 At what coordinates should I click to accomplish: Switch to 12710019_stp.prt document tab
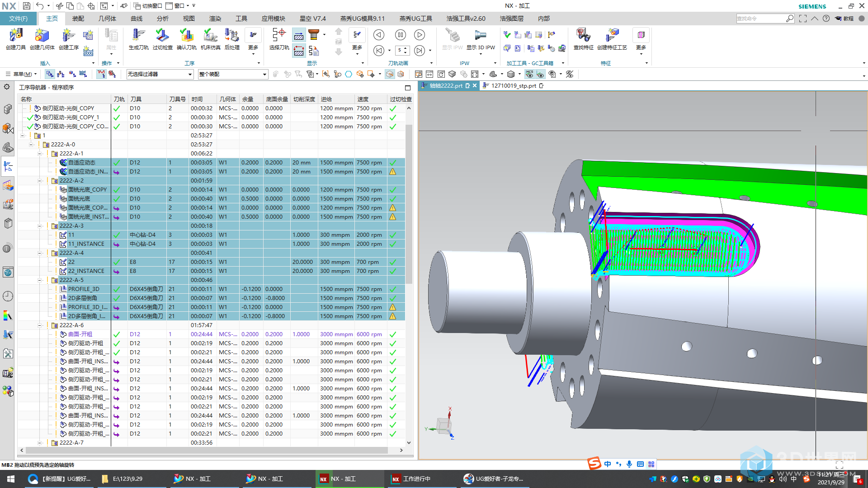[x=514, y=85]
